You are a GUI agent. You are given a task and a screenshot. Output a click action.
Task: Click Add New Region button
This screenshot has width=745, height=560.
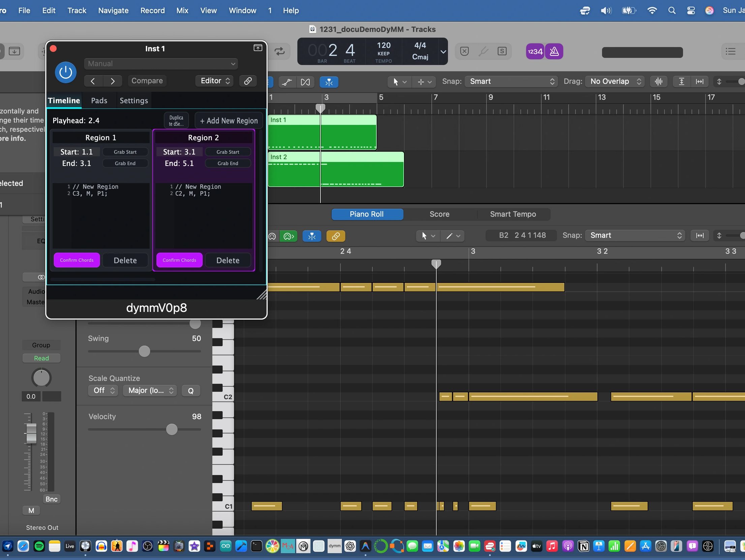click(x=229, y=121)
